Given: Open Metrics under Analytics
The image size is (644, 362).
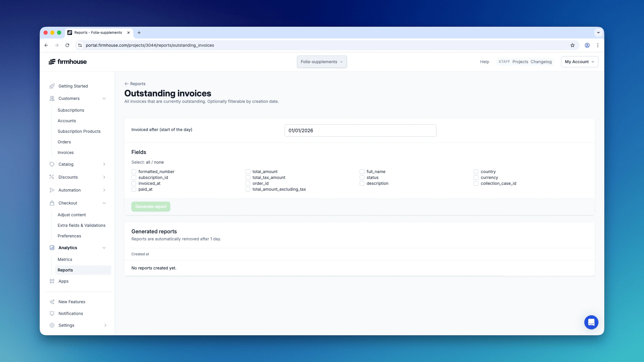Looking at the screenshot, I should tap(65, 259).
